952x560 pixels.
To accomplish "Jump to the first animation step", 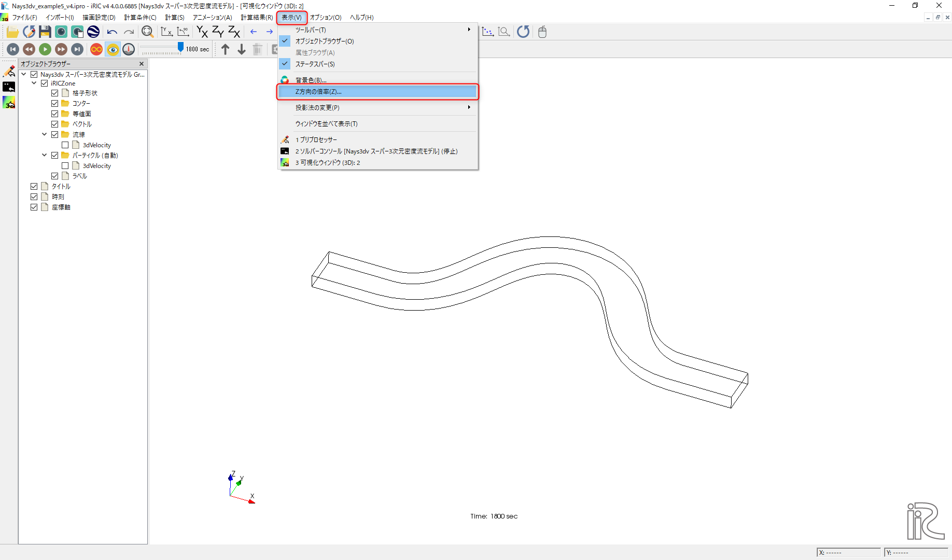I will click(13, 49).
